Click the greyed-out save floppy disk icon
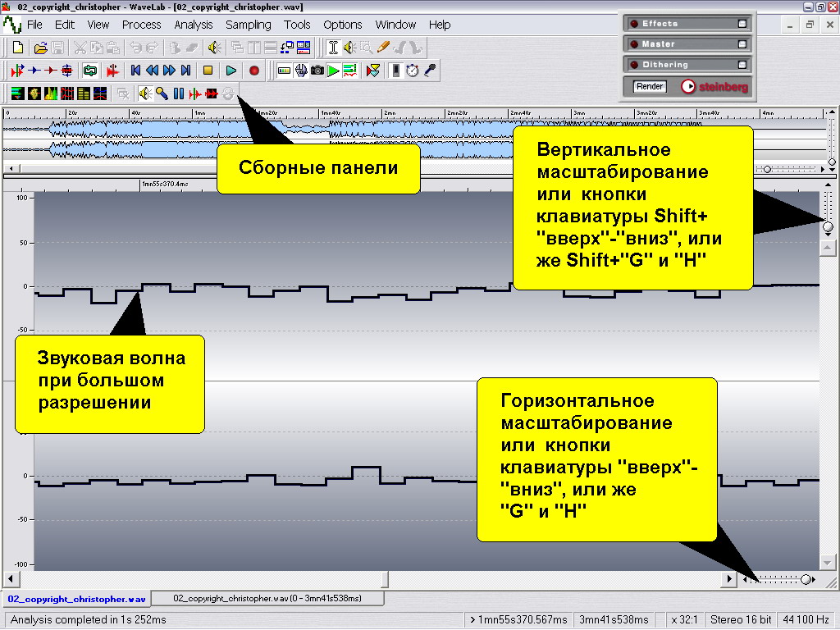The image size is (840, 630). (57, 48)
